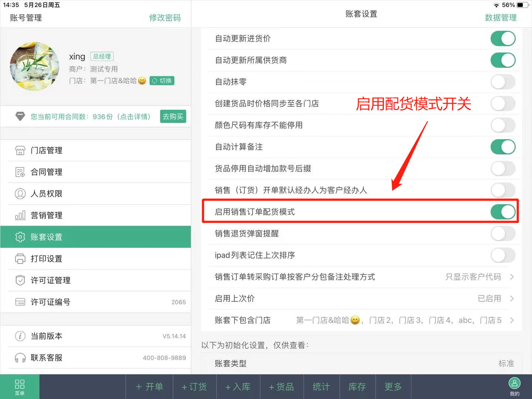
Task: Tap + 订货 in bottom bar
Action: pyautogui.click(x=194, y=387)
